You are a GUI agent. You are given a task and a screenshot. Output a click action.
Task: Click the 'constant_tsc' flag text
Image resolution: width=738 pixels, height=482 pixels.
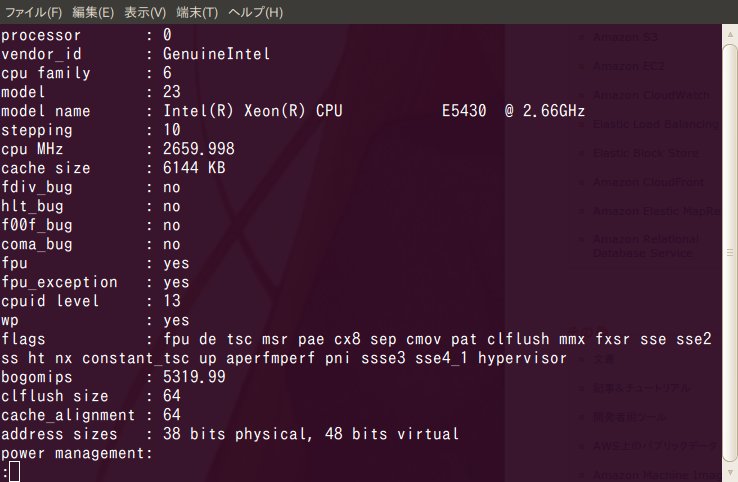click(x=136, y=359)
